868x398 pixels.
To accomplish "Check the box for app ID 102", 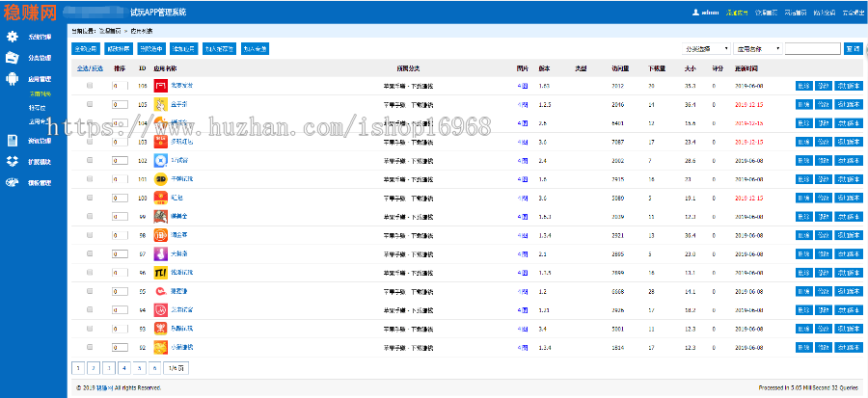I will point(90,160).
